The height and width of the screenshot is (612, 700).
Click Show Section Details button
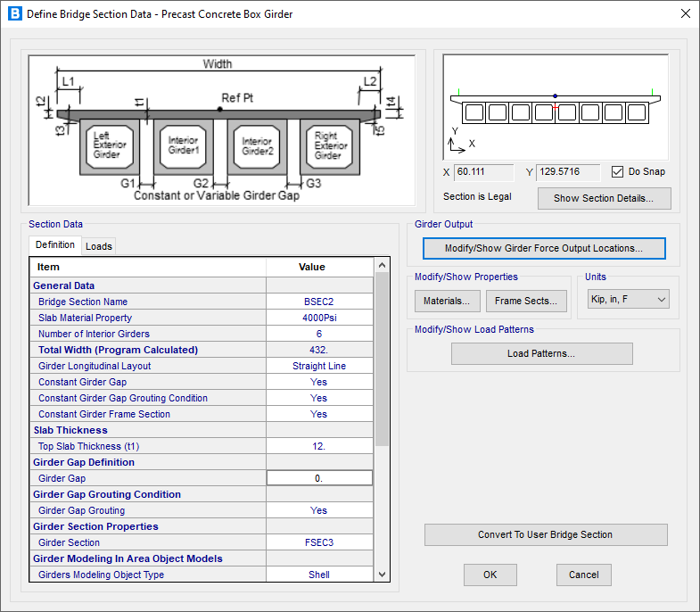[x=604, y=198]
